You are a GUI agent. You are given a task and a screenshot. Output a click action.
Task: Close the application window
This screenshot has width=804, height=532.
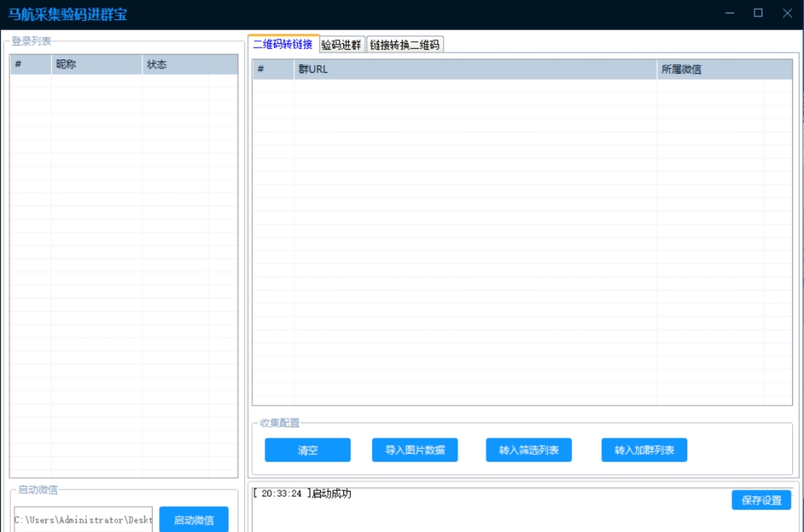pyautogui.click(x=788, y=13)
